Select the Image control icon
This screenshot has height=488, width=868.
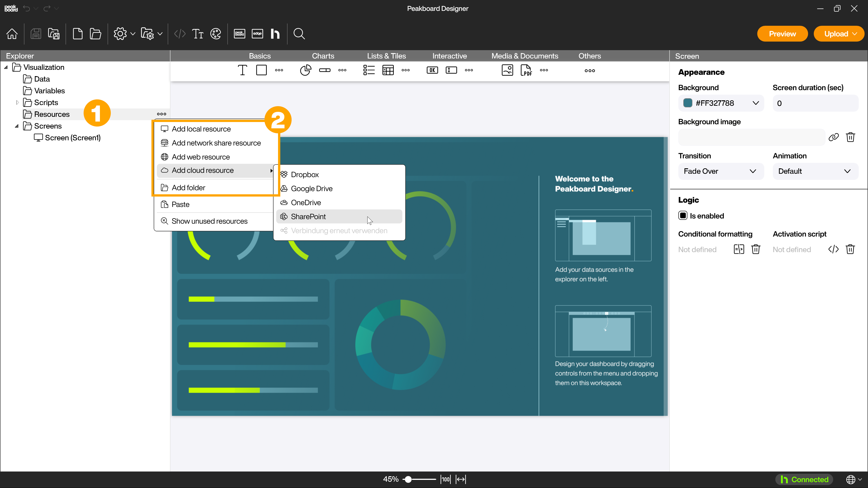pyautogui.click(x=507, y=70)
